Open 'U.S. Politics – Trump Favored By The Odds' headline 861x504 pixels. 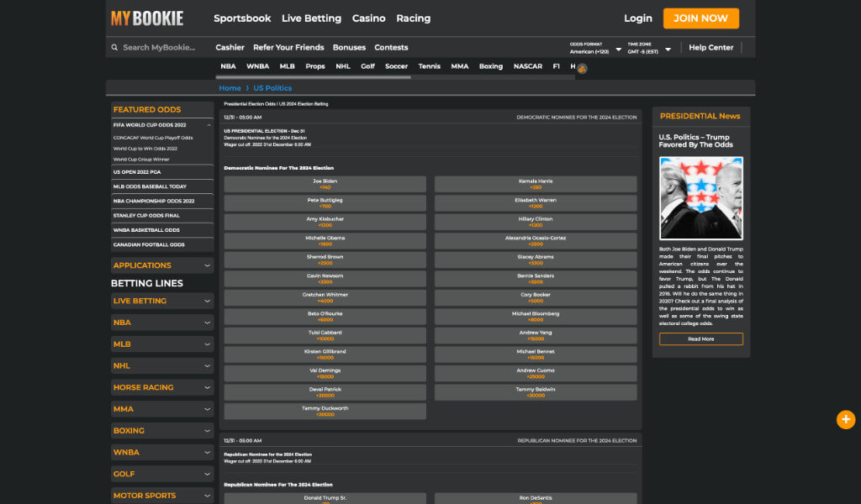[695, 141]
